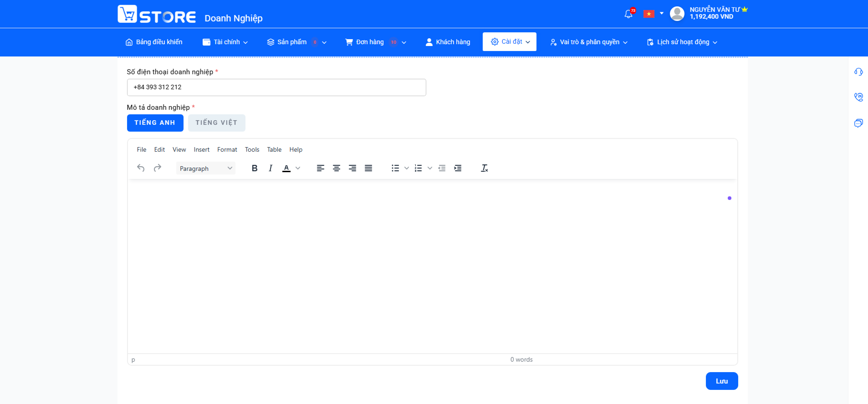Toggle bold formatting
This screenshot has width=868, height=404.
click(x=255, y=168)
